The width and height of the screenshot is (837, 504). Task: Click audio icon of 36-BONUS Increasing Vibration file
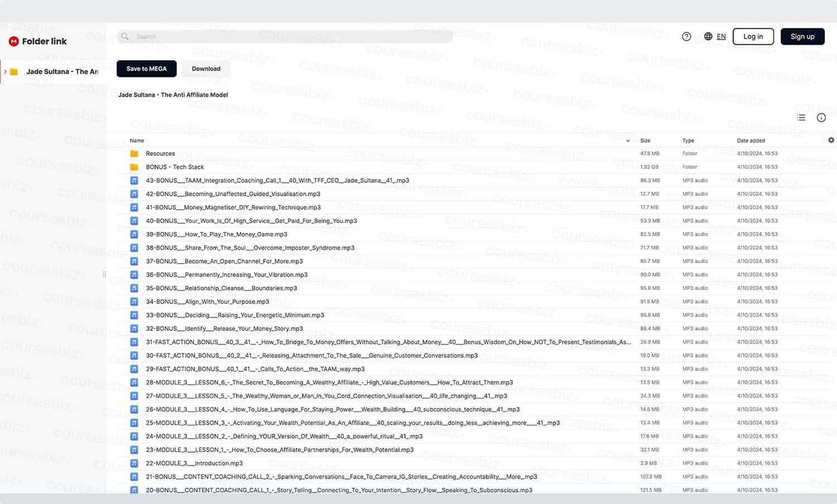pos(134,275)
